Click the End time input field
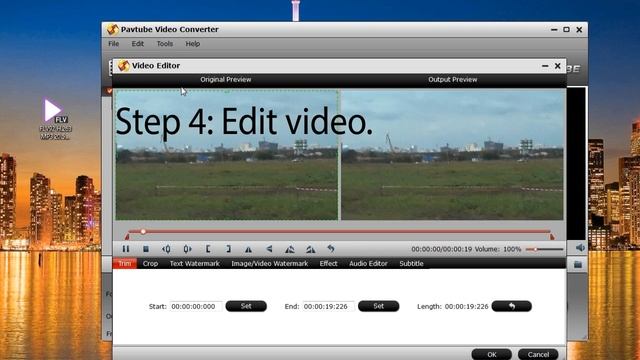Image resolution: width=640 pixels, height=360 pixels. coord(329,306)
